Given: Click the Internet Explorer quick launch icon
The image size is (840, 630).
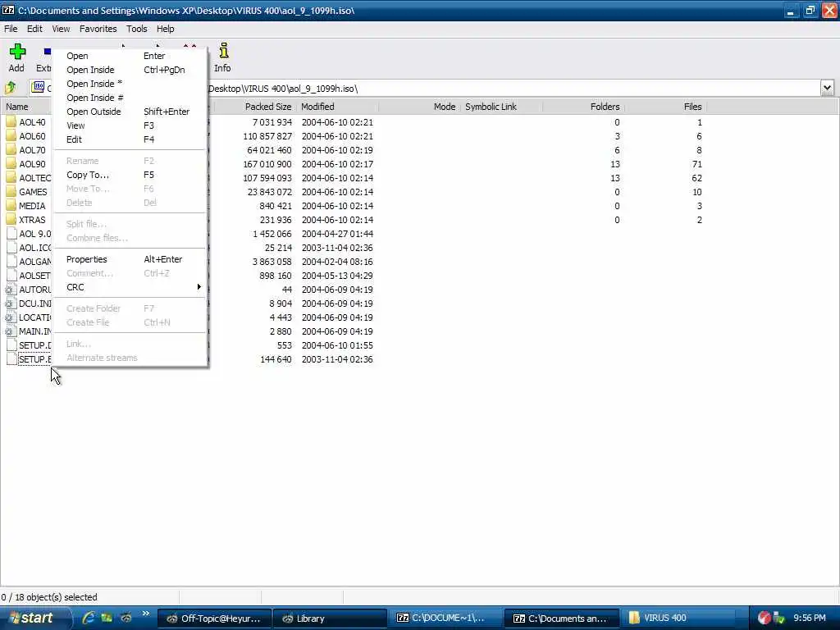Looking at the screenshot, I should point(89,618).
